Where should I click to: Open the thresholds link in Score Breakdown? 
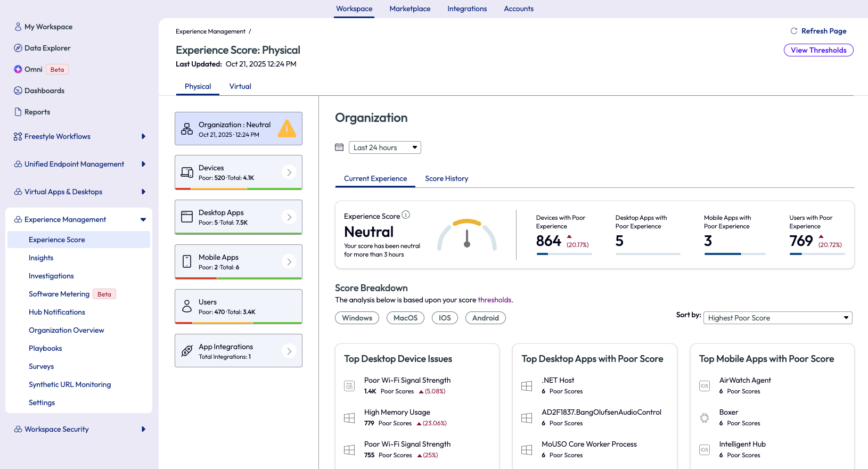[x=494, y=300]
